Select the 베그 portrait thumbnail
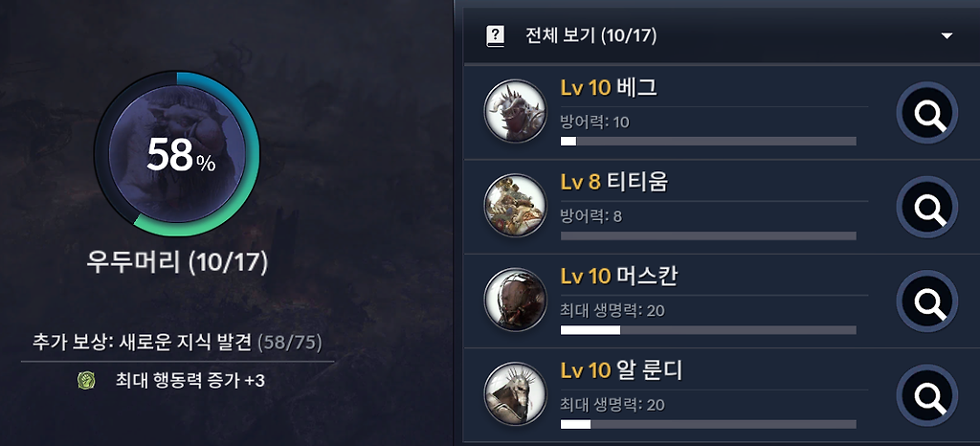 (x=516, y=111)
